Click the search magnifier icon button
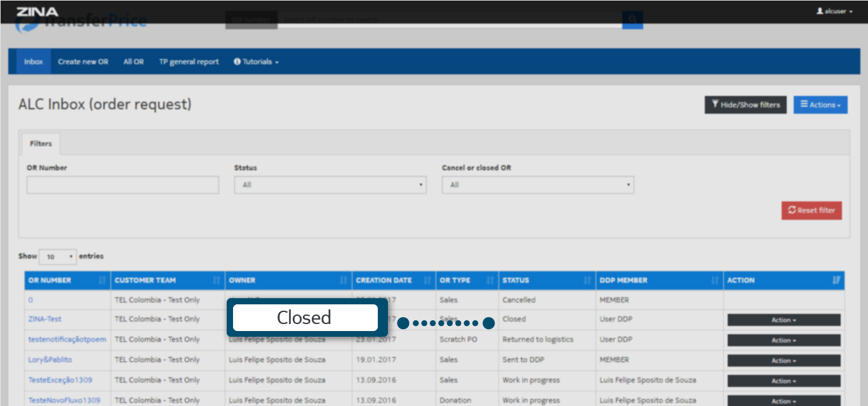 632,20
